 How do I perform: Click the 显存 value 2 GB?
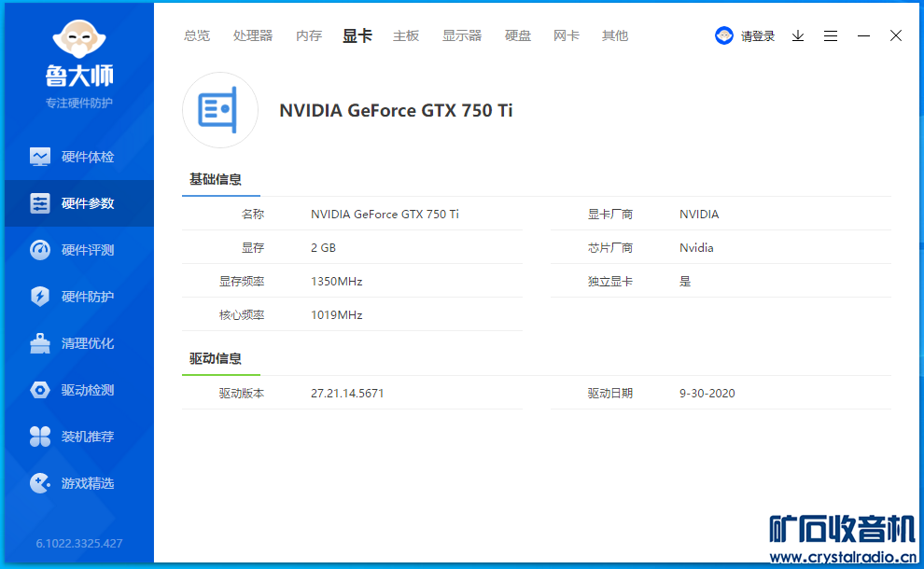tap(324, 248)
